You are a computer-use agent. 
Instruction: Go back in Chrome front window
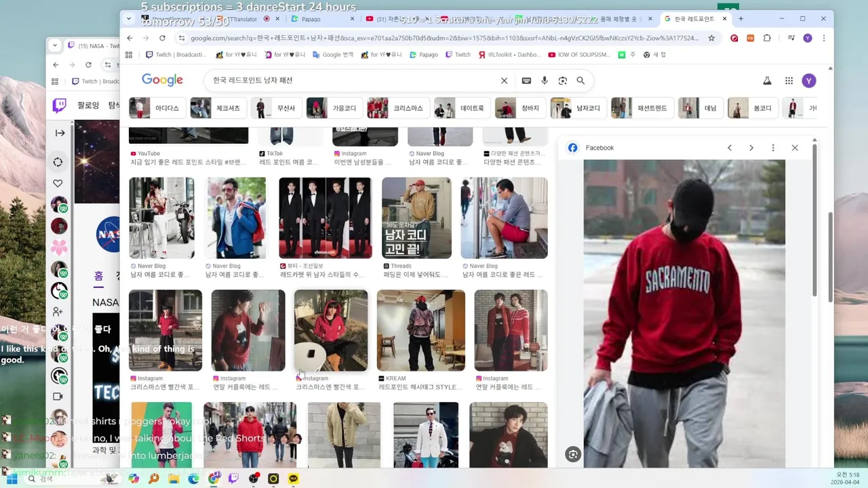(x=130, y=38)
